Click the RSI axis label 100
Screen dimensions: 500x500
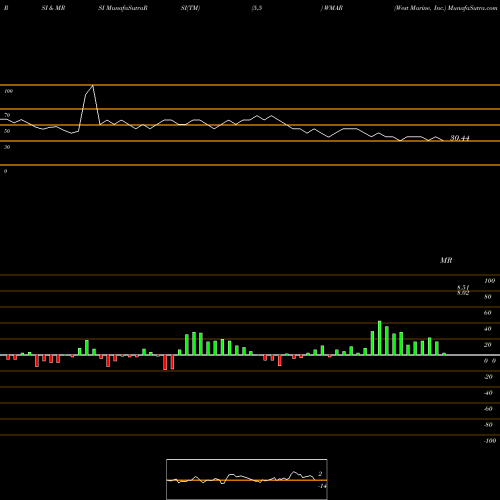click(9, 91)
